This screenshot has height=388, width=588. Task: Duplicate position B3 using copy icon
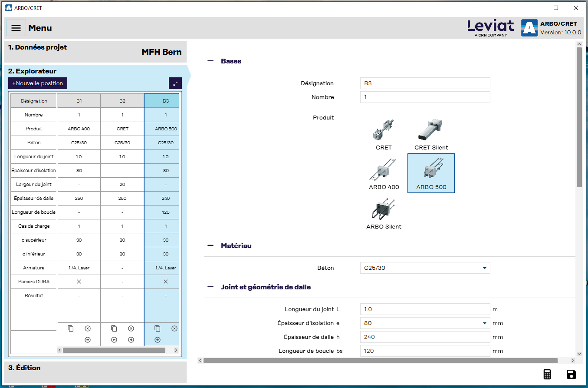click(158, 328)
